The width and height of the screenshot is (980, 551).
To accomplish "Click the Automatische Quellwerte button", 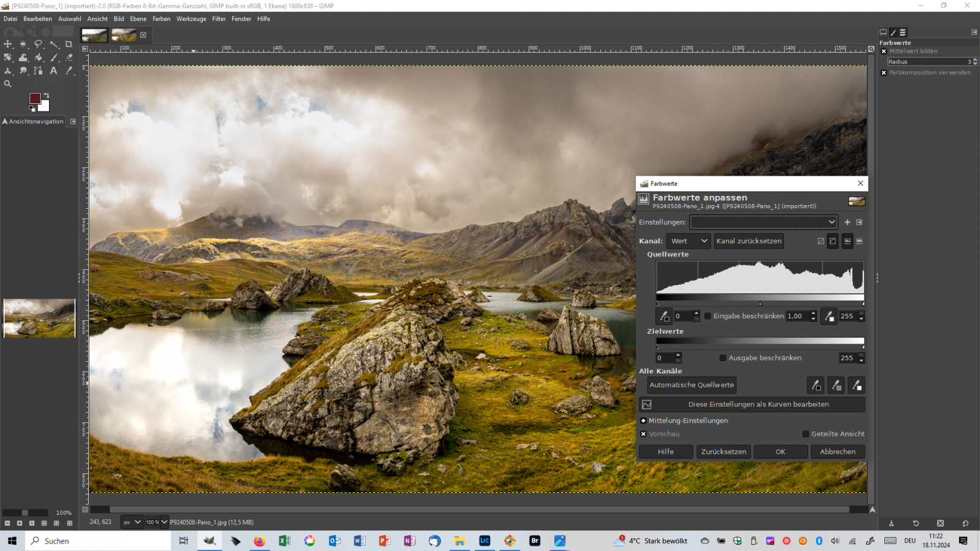I will [x=692, y=385].
